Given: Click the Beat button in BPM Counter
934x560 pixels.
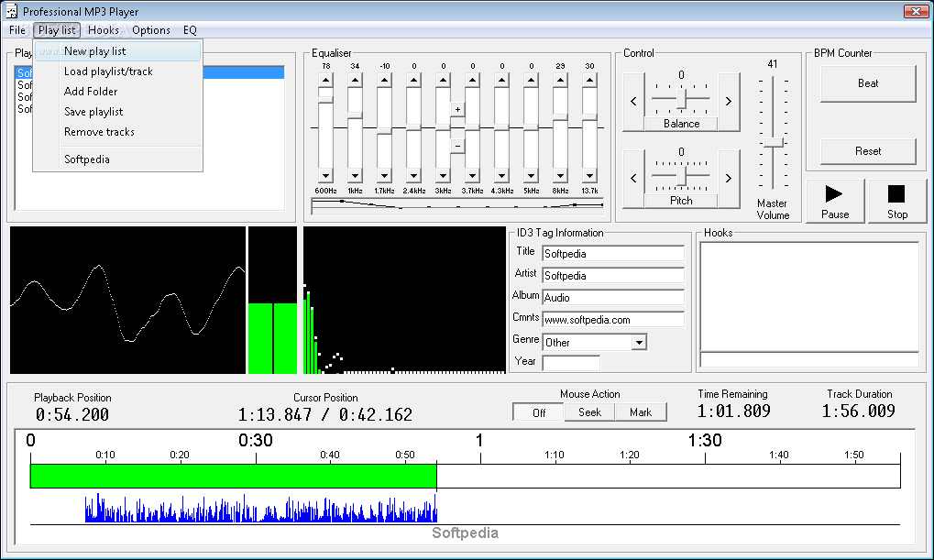Looking at the screenshot, I should [x=868, y=84].
